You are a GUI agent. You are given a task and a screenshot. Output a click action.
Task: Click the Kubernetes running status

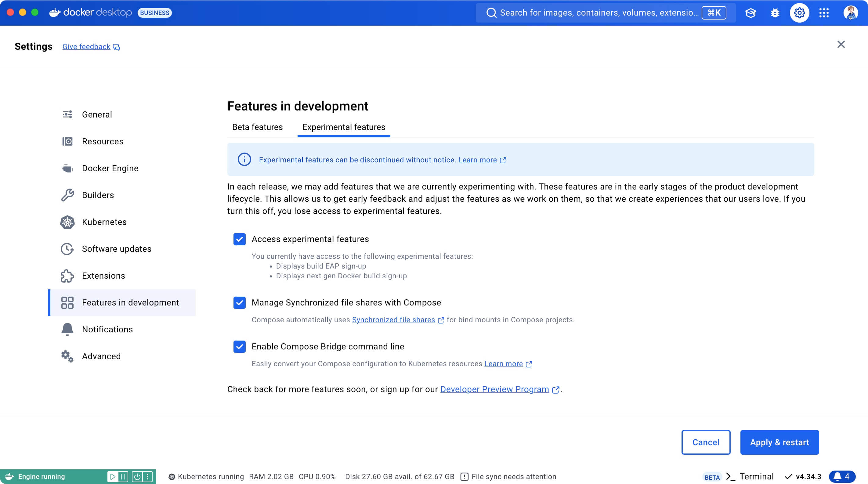[x=206, y=477]
